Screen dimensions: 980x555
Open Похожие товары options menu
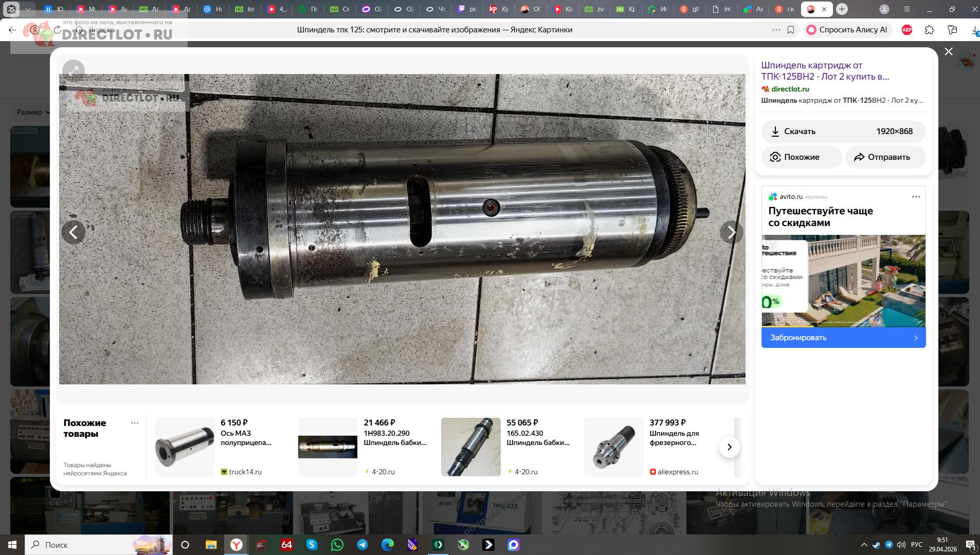click(x=135, y=423)
